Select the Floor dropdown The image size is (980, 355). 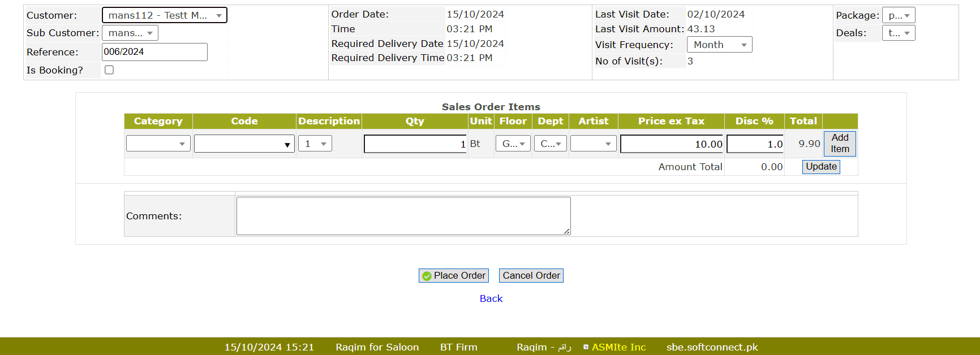pyautogui.click(x=513, y=144)
